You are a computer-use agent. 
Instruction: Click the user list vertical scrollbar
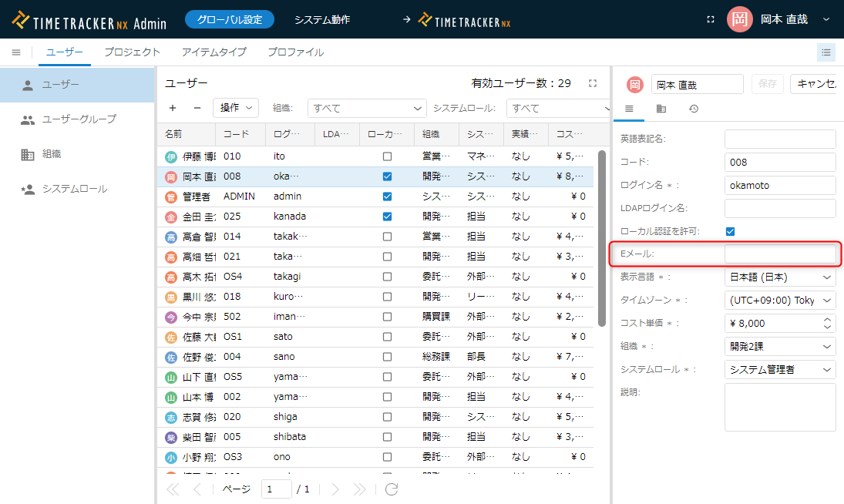tap(602, 239)
